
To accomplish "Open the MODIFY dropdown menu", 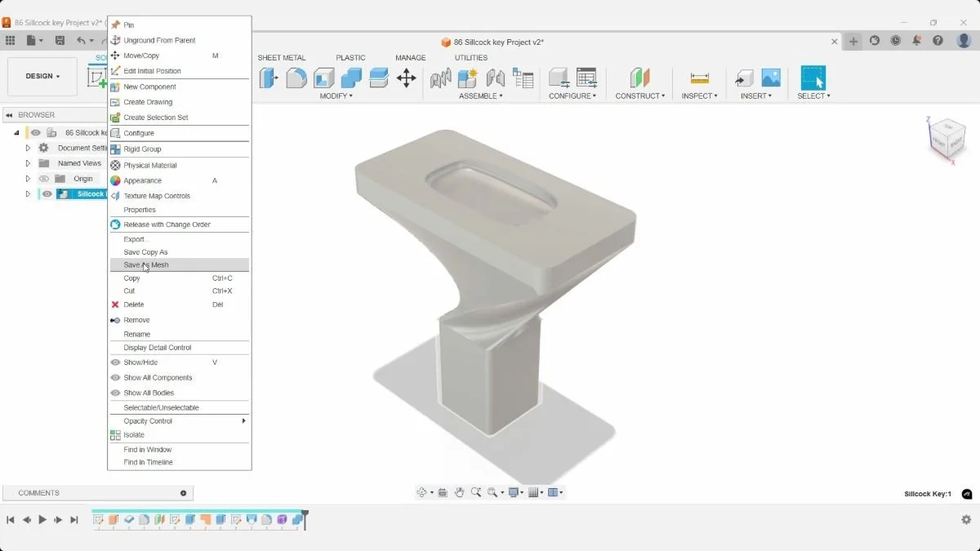I will click(336, 96).
